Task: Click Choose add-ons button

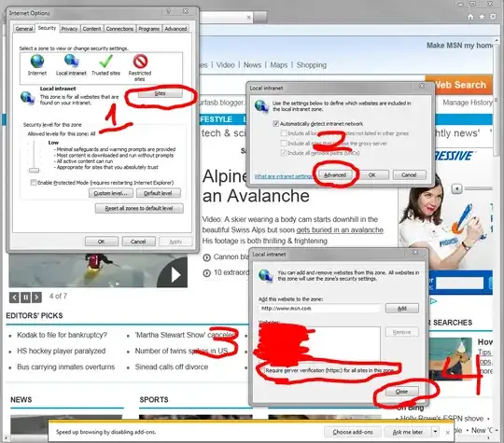Action: (x=353, y=432)
